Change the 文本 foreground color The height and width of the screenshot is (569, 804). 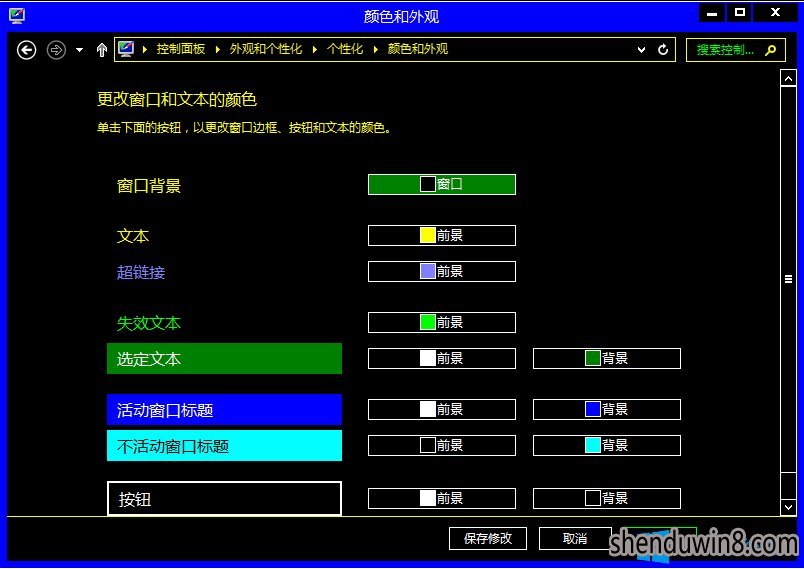click(x=441, y=235)
